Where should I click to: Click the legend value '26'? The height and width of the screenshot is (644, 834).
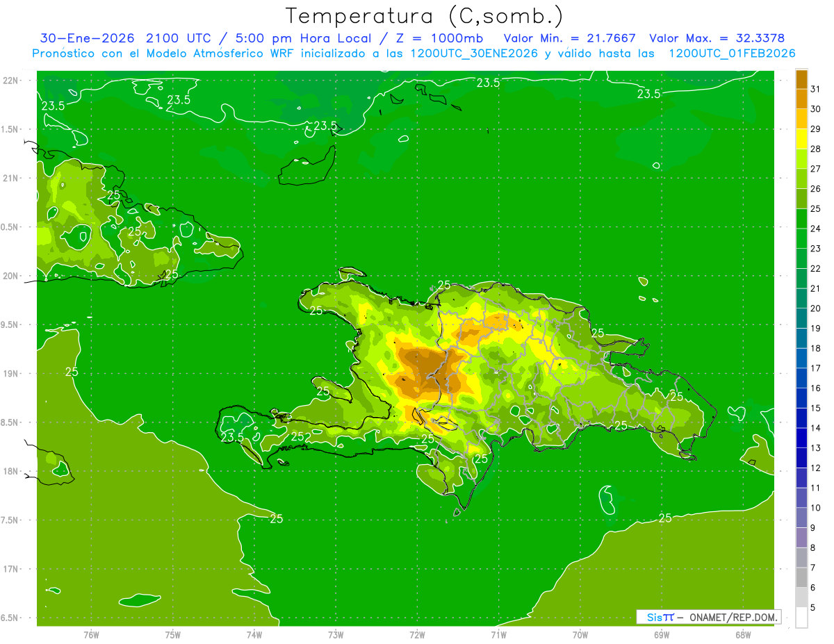(x=816, y=189)
